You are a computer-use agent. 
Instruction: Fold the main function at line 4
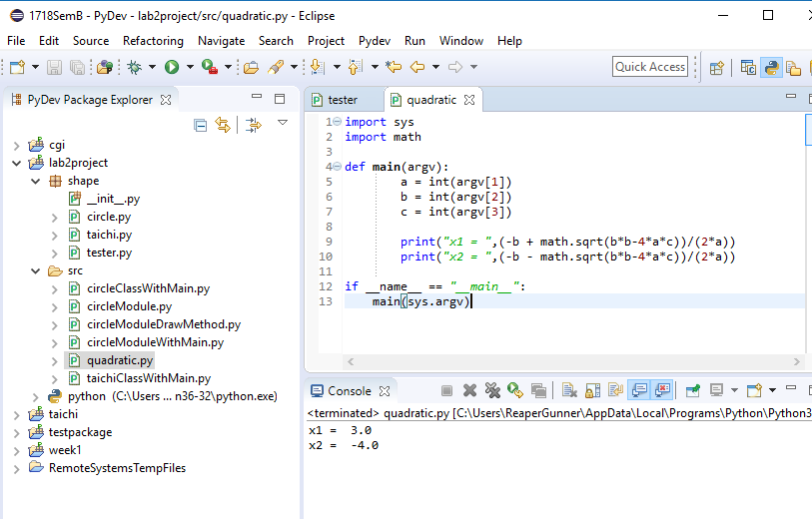point(338,167)
